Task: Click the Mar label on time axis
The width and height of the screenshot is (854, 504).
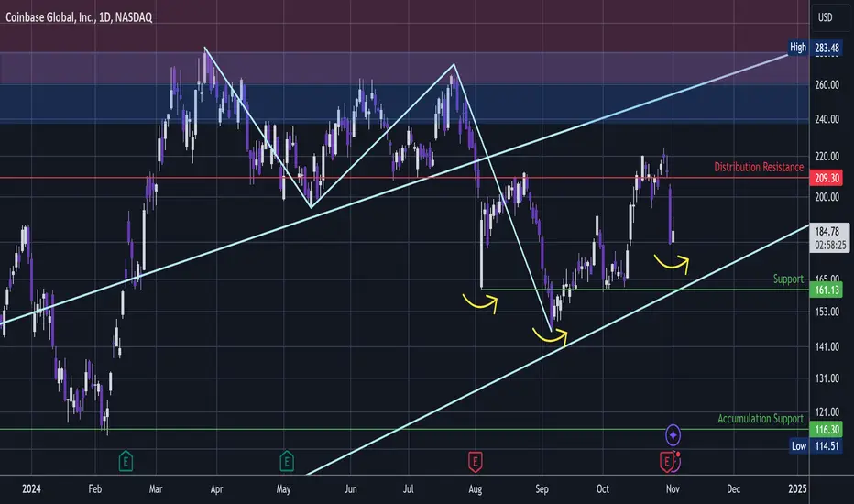Action: point(156,488)
